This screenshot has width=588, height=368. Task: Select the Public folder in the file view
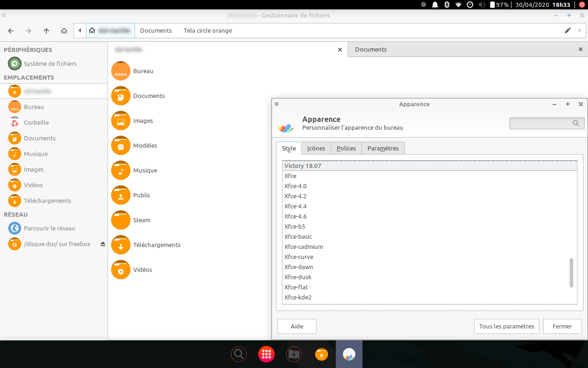(x=131, y=195)
